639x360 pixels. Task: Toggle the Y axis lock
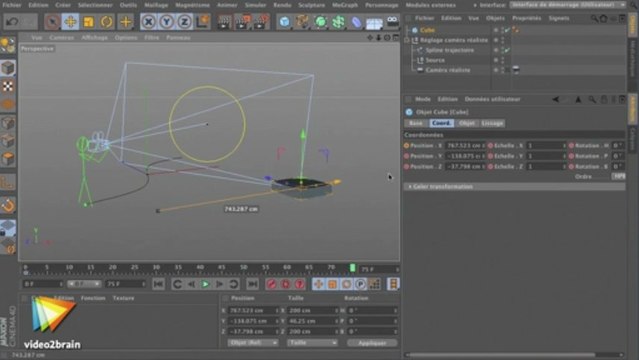[x=166, y=22]
